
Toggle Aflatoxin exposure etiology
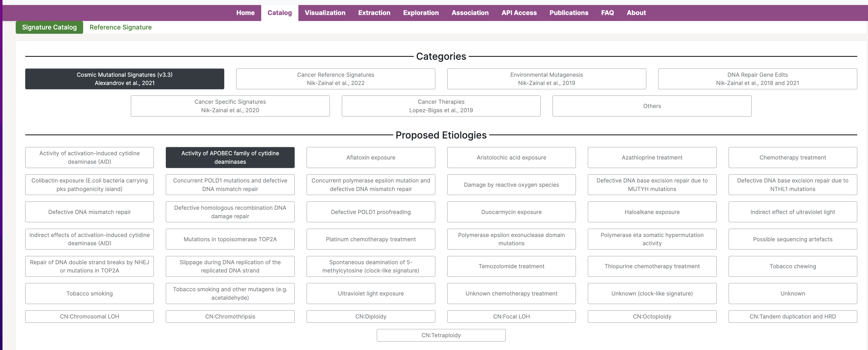tap(371, 157)
